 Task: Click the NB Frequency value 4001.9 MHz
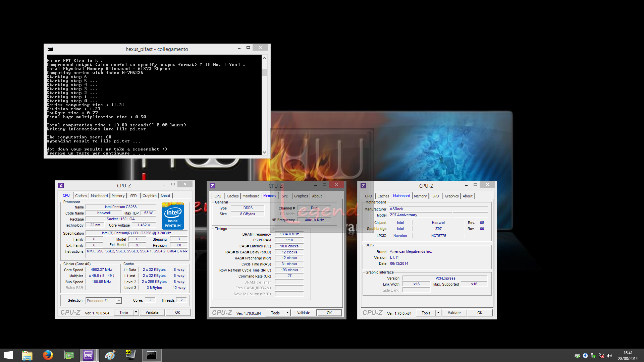[x=314, y=220]
